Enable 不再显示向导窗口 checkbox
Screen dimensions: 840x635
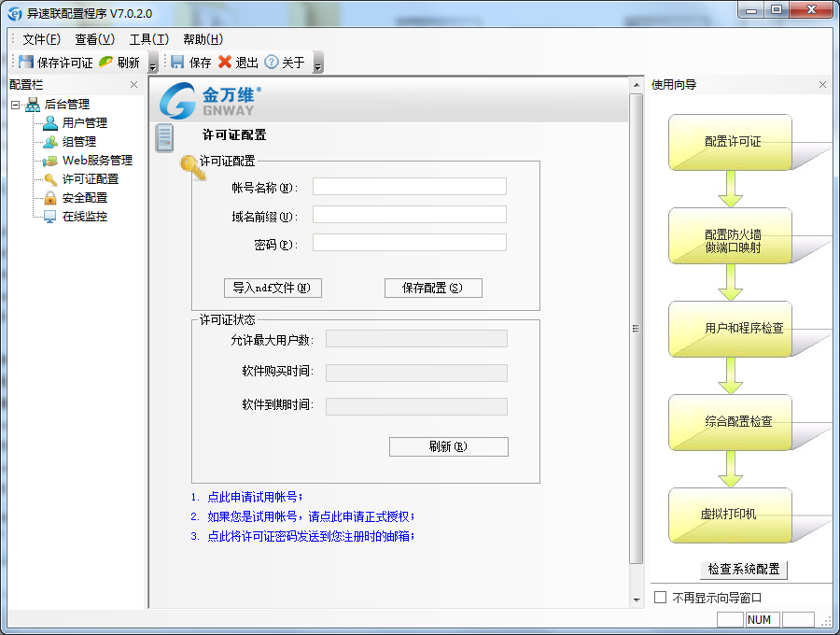[x=661, y=597]
